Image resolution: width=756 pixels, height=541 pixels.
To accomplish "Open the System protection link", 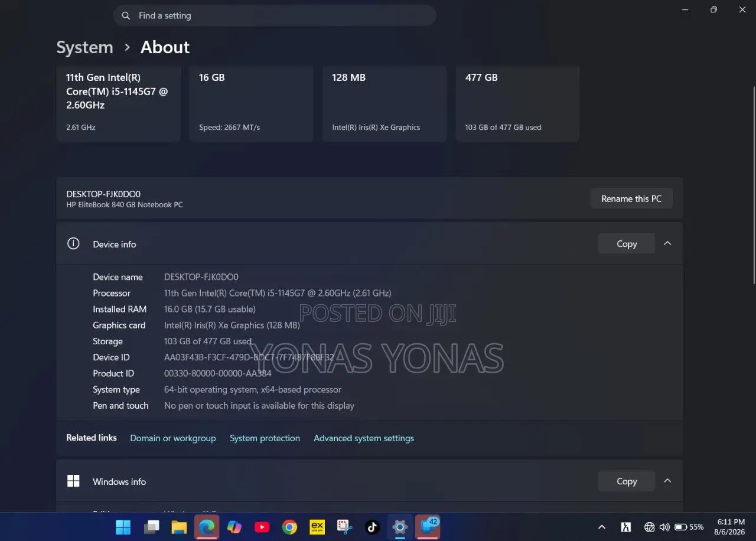I will [265, 438].
